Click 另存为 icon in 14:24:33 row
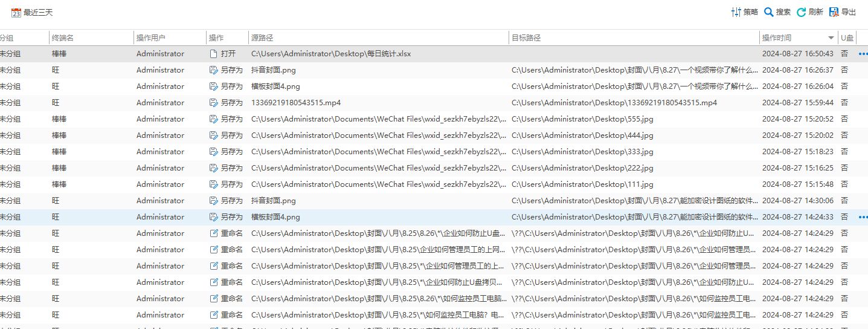The image size is (868, 329). [213, 217]
